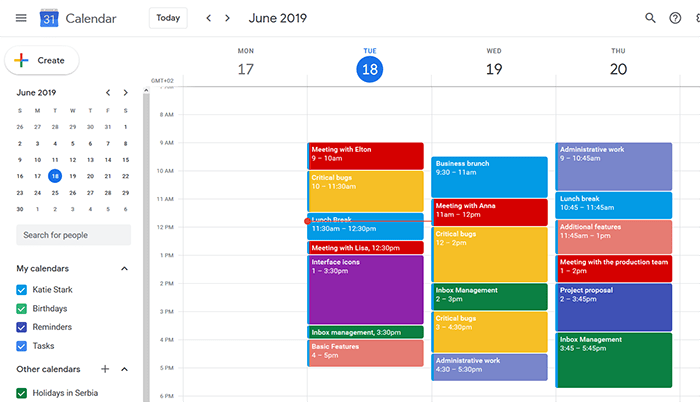Jump to Today
Viewport: 700px width, 402px height.
168,18
